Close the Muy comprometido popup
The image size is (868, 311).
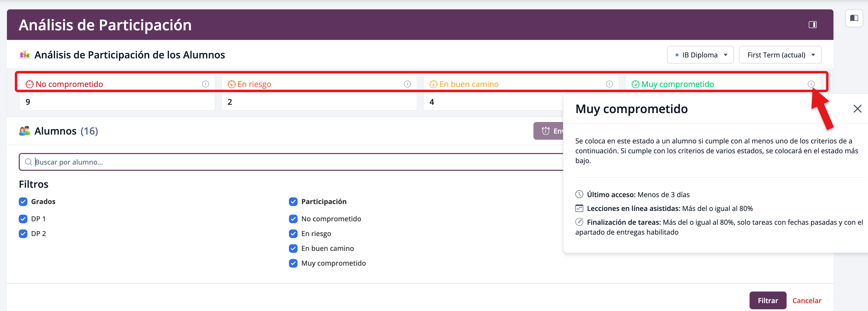point(857,109)
